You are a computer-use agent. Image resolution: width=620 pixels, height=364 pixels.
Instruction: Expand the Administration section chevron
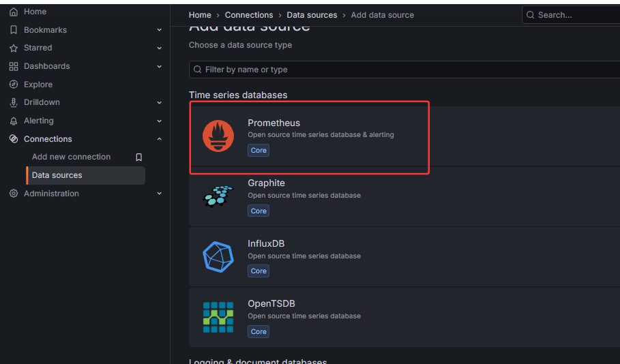tap(160, 194)
